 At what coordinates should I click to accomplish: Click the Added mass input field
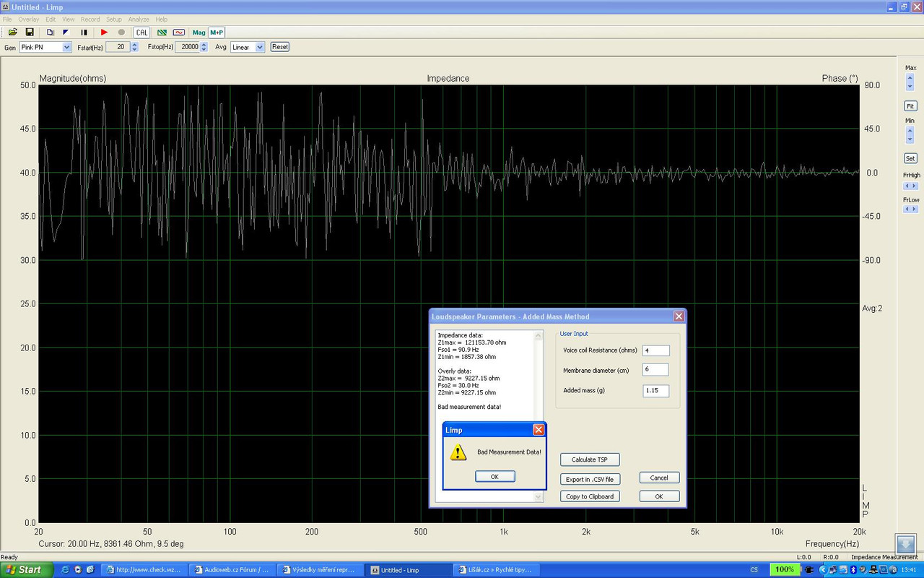coord(655,391)
